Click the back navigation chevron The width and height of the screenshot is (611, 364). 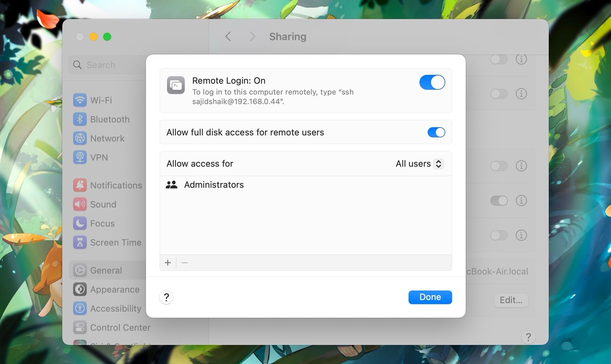(228, 36)
